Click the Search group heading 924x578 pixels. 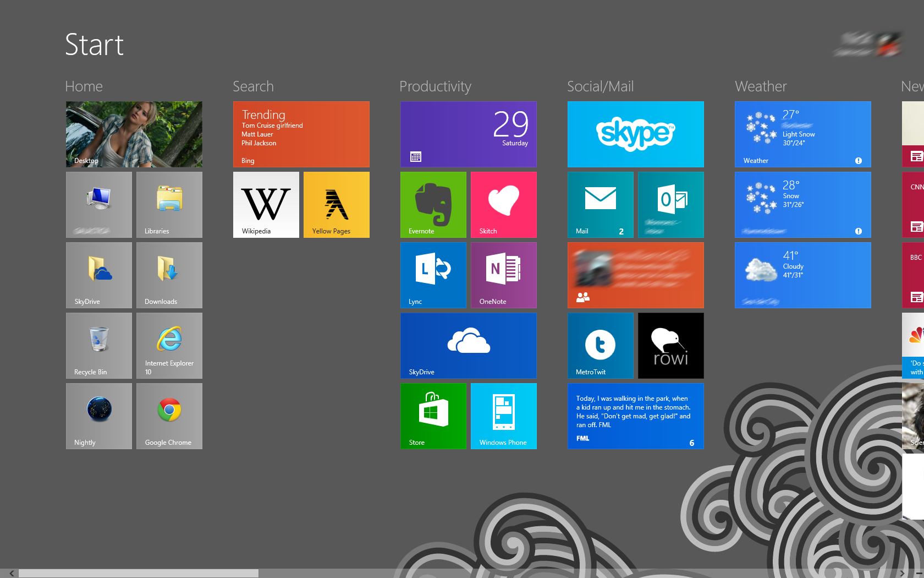pos(253,86)
